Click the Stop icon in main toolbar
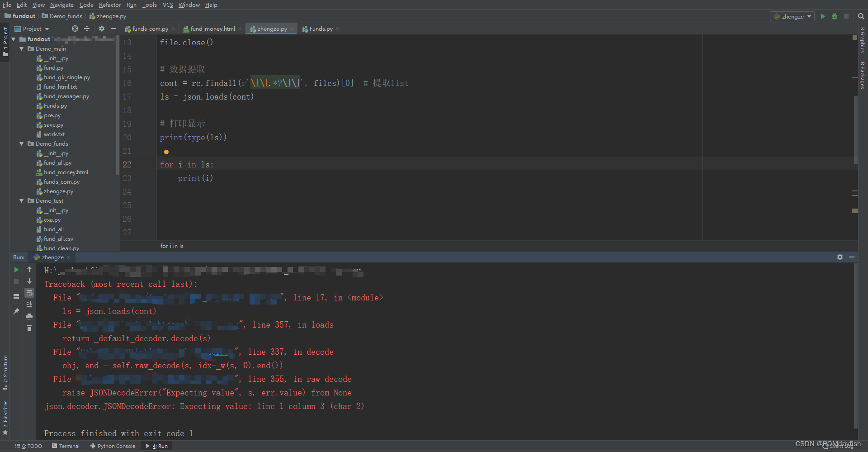Image resolution: width=868 pixels, height=452 pixels. 846,16
